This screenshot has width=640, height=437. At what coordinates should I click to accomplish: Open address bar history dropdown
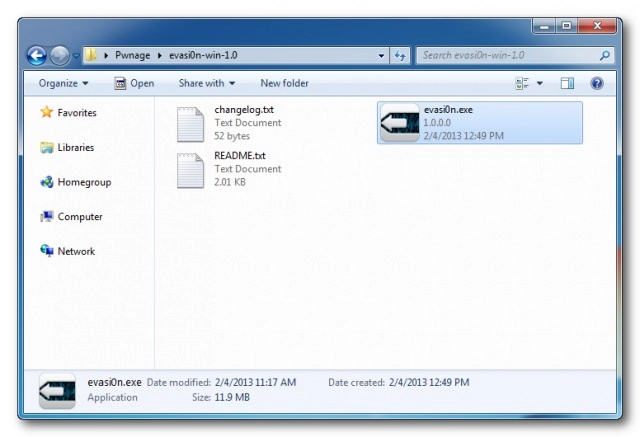click(x=381, y=56)
